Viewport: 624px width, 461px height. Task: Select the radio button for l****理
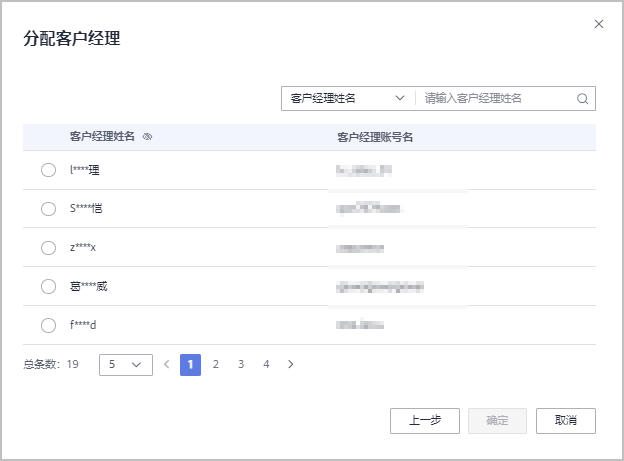pos(48,170)
